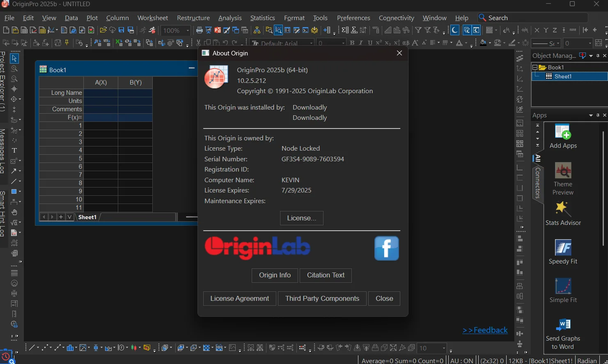Click the License Agreement button
The image size is (608, 364).
tap(240, 299)
